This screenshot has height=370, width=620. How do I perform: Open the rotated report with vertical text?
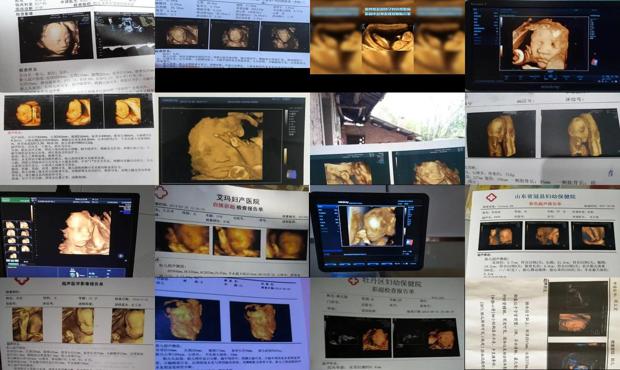tap(542, 324)
